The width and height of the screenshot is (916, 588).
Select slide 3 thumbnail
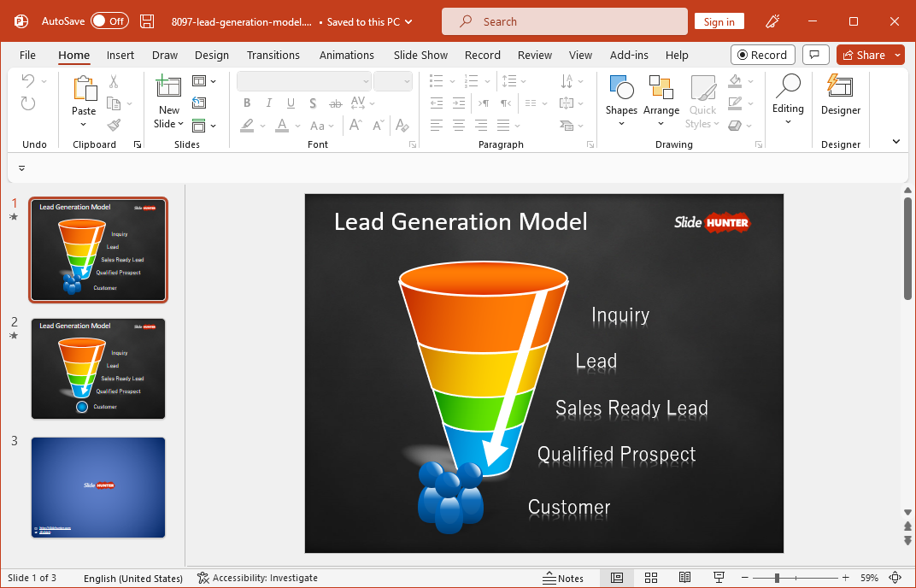click(x=97, y=485)
